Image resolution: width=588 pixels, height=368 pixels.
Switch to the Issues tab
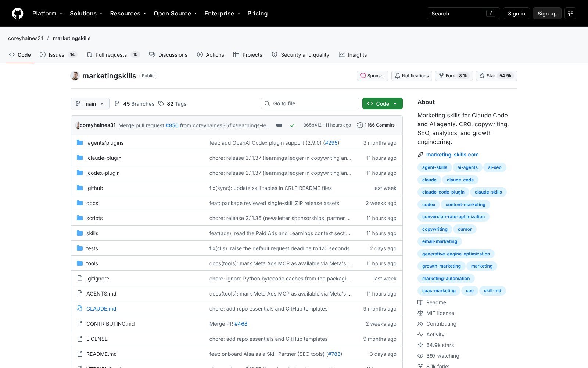click(58, 54)
